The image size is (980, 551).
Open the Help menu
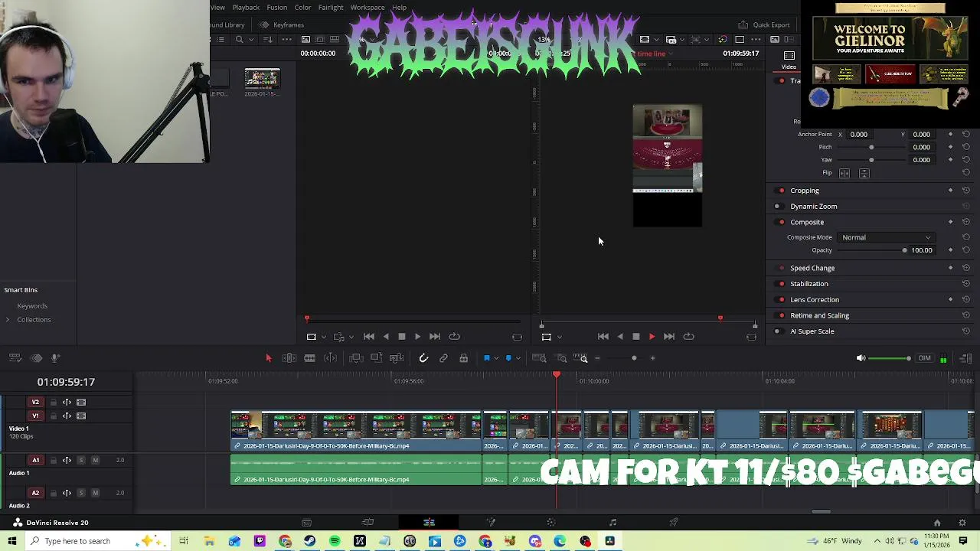pos(399,8)
